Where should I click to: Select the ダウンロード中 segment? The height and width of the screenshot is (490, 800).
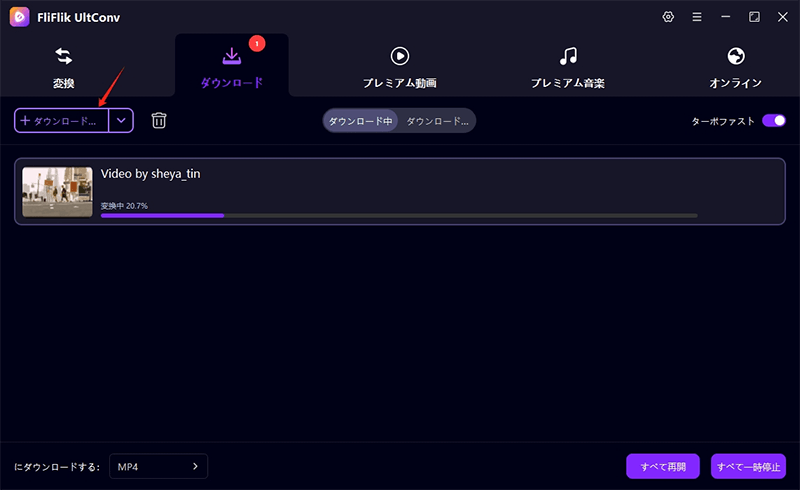(361, 121)
